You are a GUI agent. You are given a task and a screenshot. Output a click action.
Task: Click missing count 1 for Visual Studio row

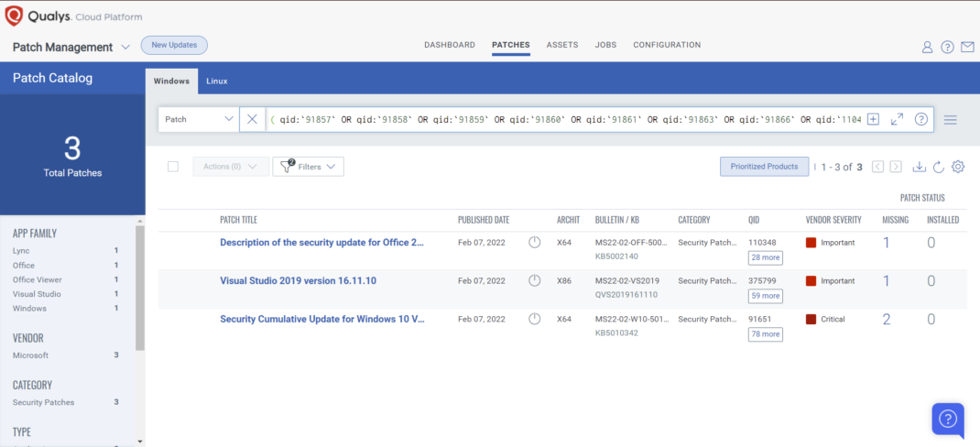point(886,281)
